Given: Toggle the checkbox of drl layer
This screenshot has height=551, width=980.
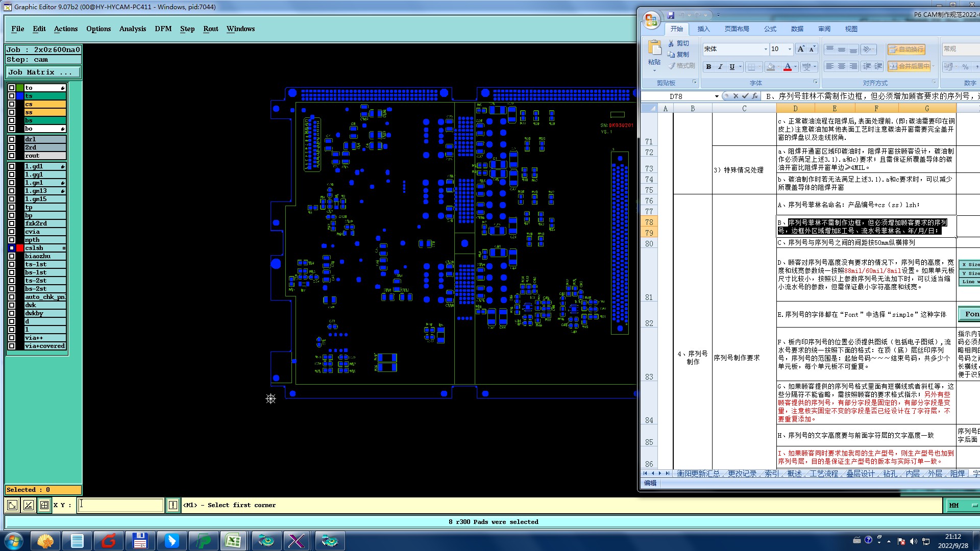Looking at the screenshot, I should 12,139.
